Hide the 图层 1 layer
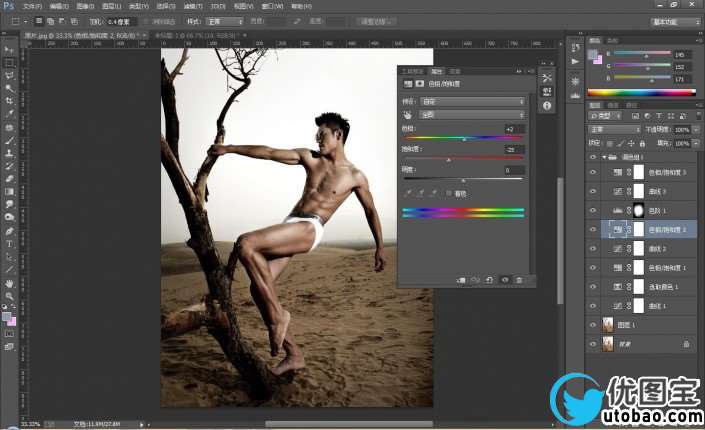The height and width of the screenshot is (430, 705). (x=593, y=325)
